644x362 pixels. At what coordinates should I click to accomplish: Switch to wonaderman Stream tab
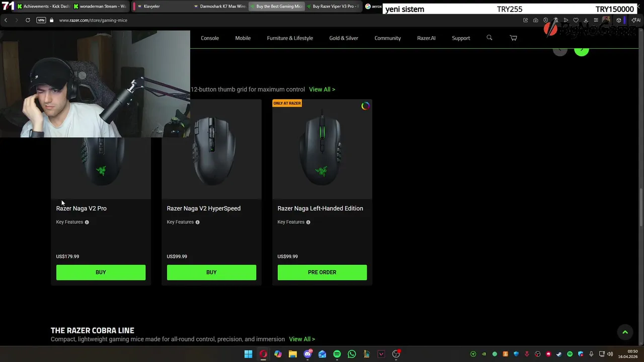coord(101,6)
